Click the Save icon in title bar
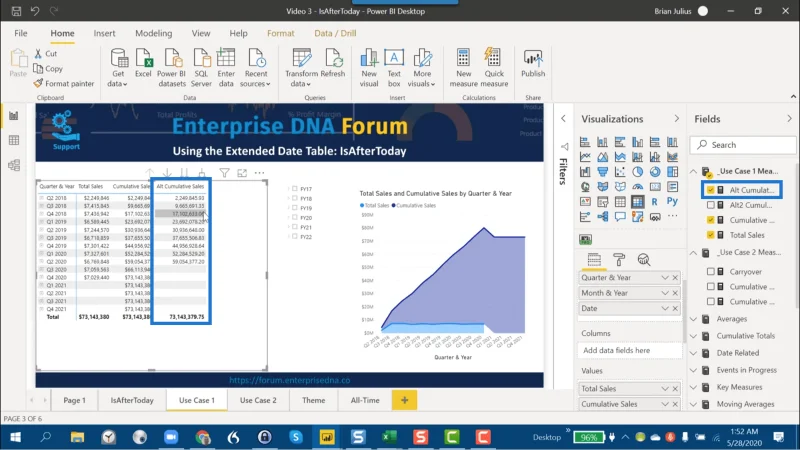 coord(16,11)
